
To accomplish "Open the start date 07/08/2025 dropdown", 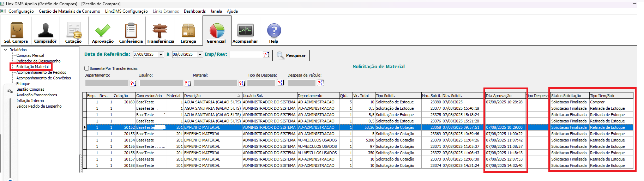I will coord(161,54).
